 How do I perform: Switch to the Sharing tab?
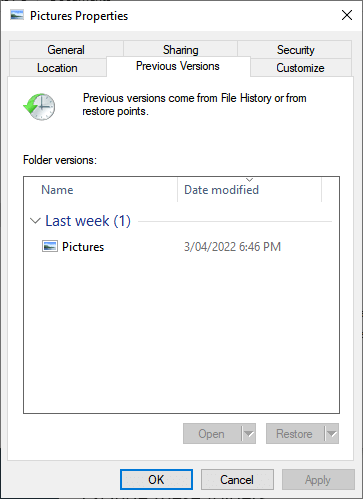(x=180, y=50)
